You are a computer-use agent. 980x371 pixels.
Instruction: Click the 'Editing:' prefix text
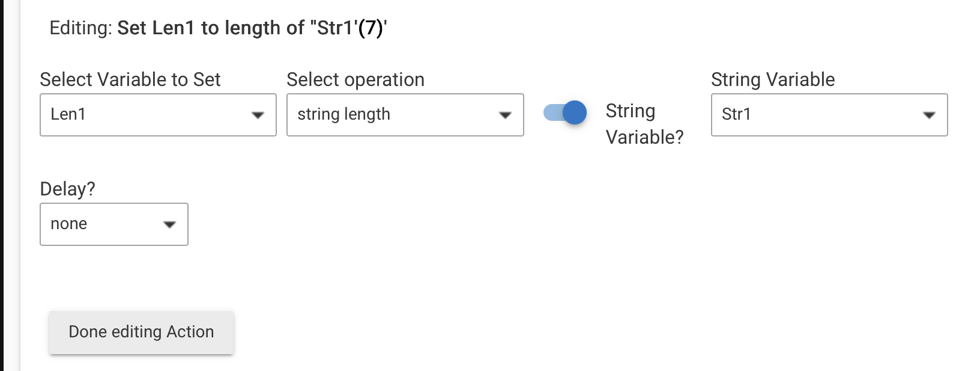80,28
